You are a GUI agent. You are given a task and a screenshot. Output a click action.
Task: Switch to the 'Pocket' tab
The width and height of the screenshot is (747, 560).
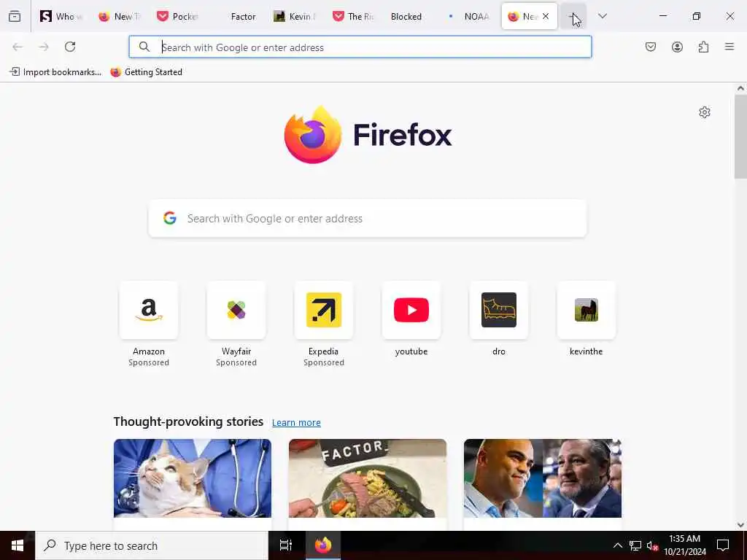pyautogui.click(x=177, y=16)
